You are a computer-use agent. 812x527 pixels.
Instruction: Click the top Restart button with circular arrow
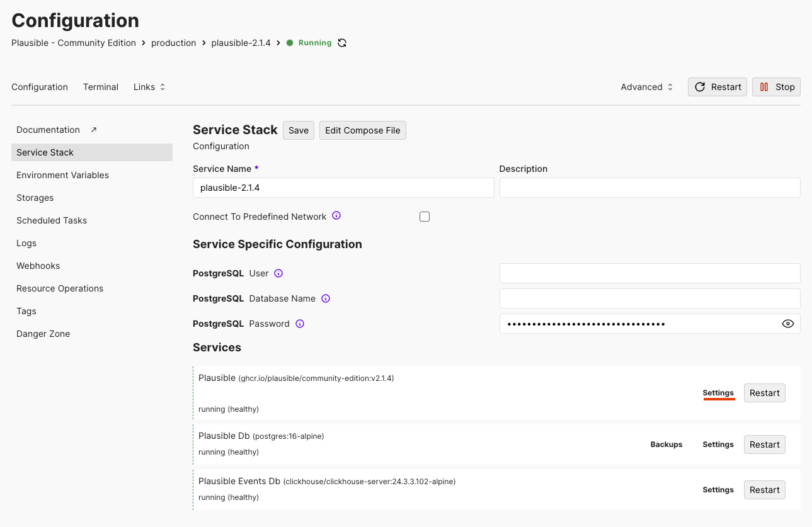click(x=718, y=87)
